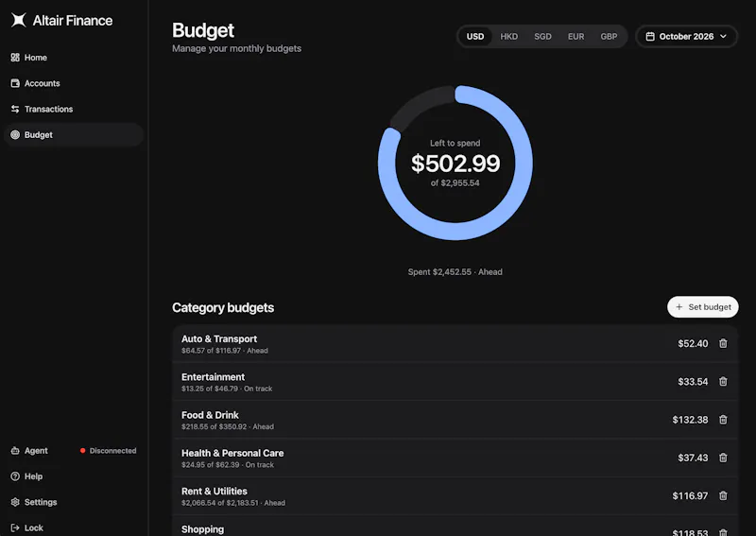Click the $502.99 left to spend amount

tap(455, 163)
